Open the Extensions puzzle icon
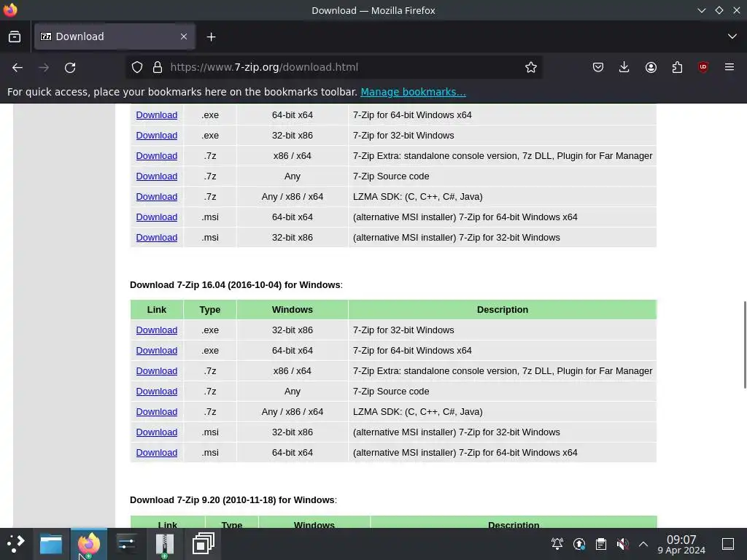 [677, 68]
